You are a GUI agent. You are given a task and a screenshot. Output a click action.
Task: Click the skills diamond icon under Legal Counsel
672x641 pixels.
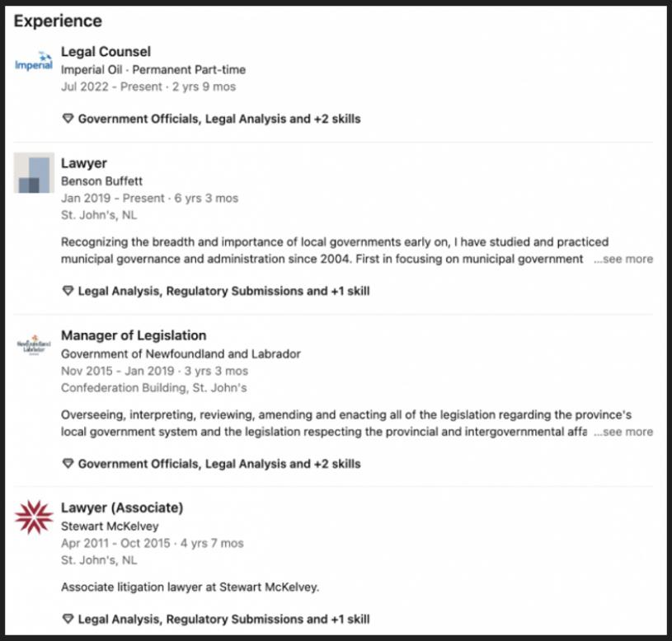point(68,119)
